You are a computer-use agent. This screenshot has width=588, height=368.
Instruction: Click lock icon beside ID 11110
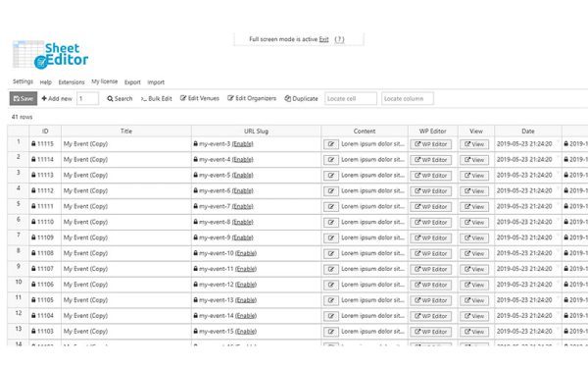pos(33,222)
